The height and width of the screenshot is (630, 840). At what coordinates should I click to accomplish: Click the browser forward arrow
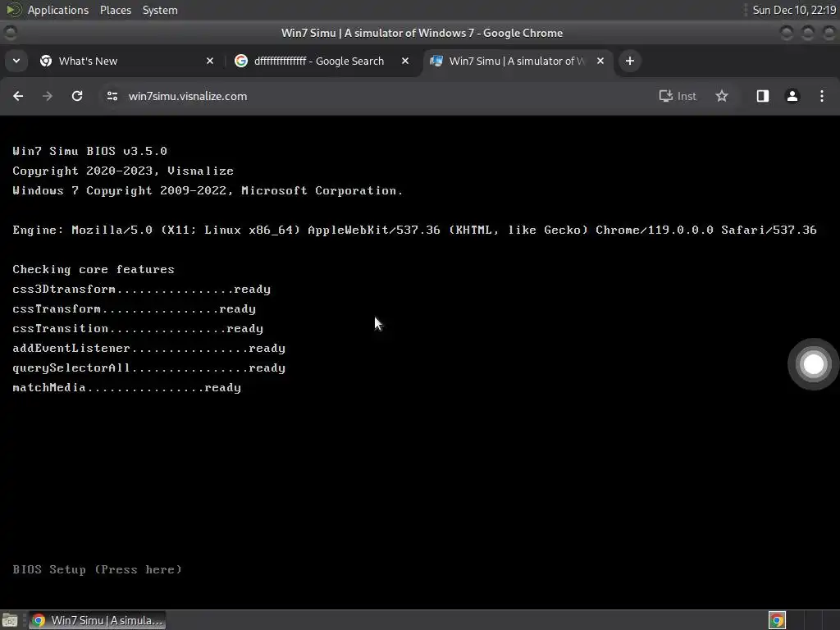click(48, 96)
